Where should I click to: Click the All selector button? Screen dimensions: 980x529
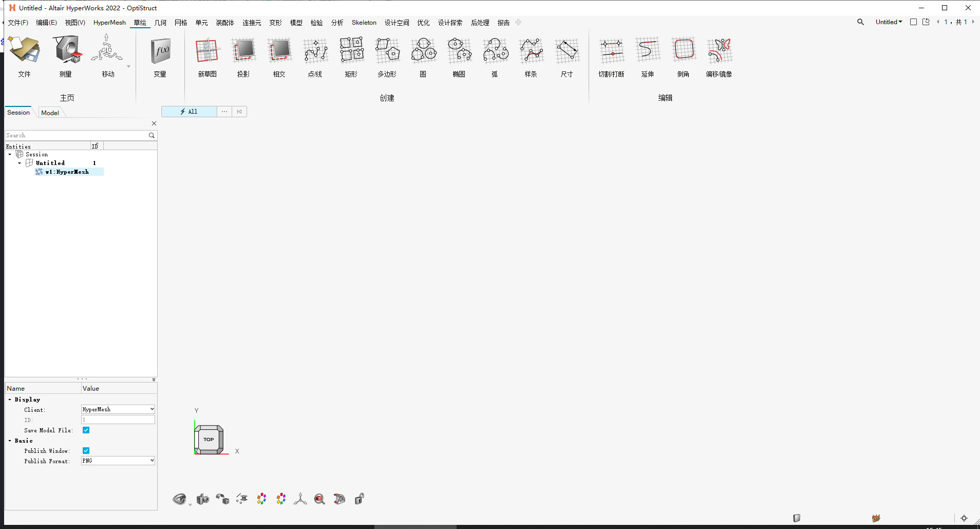pos(189,112)
